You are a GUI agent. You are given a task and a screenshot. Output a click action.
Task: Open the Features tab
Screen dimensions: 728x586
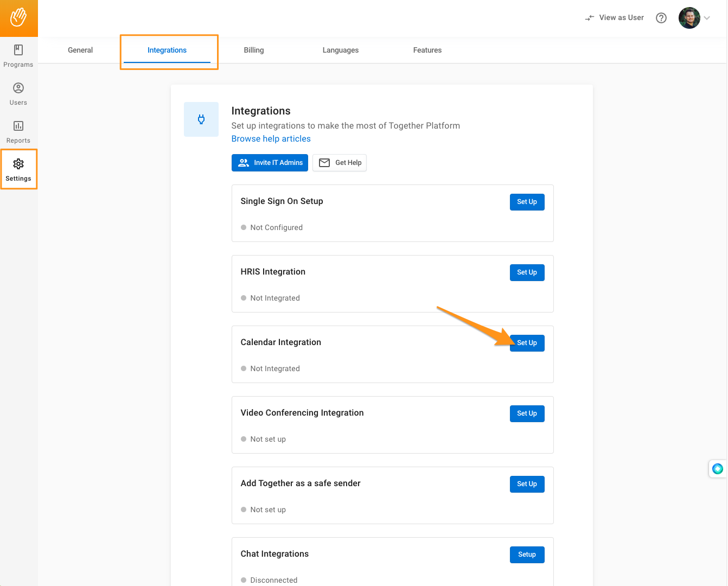[427, 50]
